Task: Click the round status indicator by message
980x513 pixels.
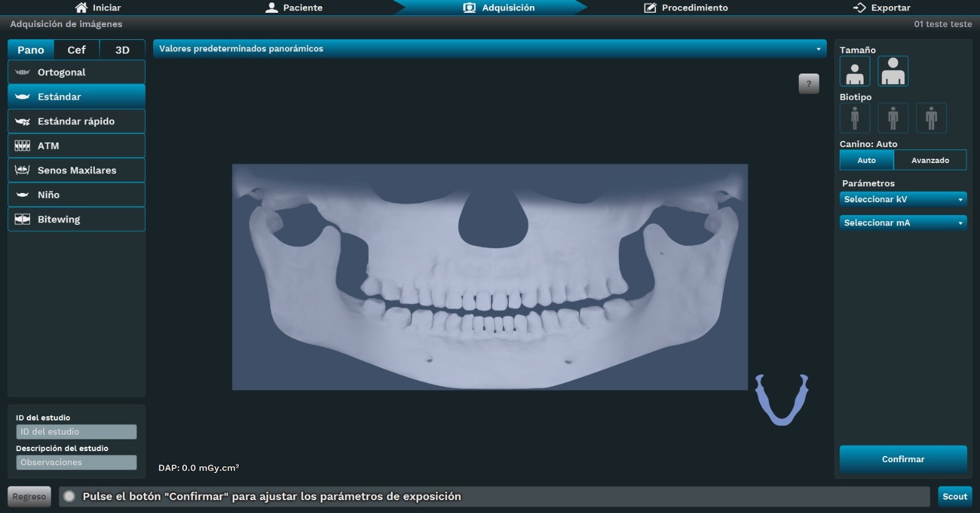Action: tap(70, 496)
